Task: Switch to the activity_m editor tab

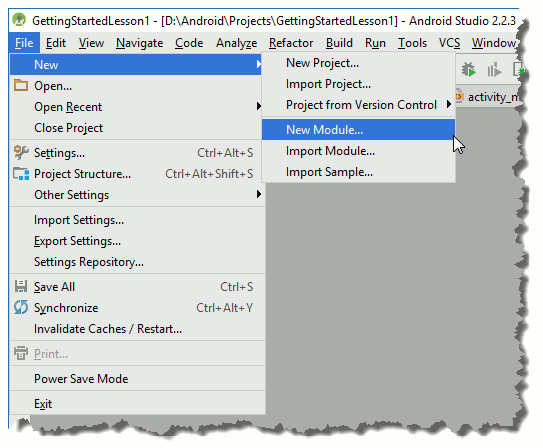Action: (488, 97)
